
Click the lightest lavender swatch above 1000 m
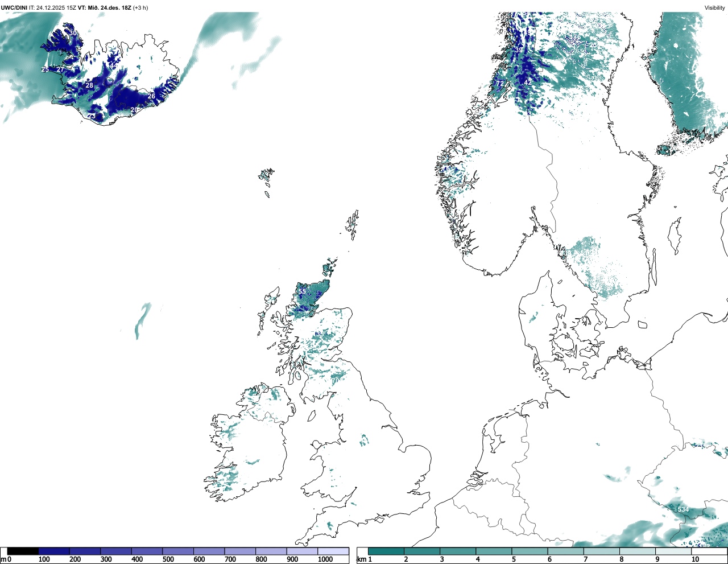coord(333,551)
